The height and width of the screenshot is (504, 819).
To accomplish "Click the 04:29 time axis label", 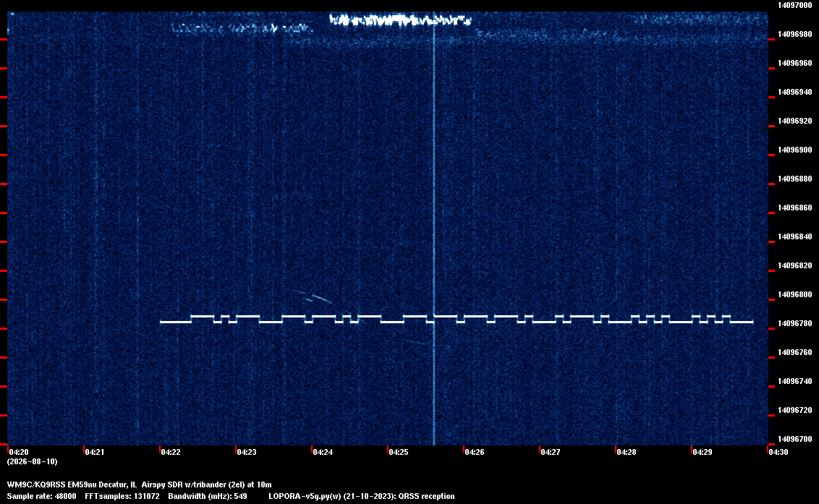I will pos(703,452).
